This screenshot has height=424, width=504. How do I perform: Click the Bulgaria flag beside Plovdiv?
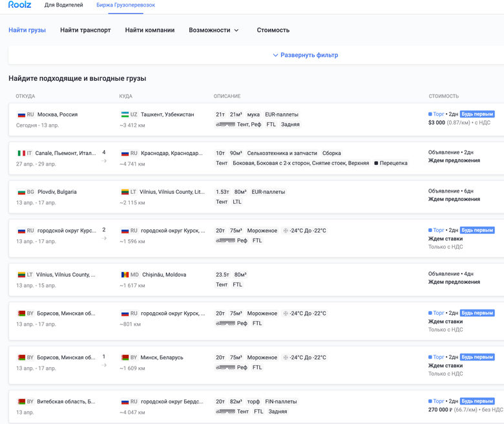click(21, 192)
